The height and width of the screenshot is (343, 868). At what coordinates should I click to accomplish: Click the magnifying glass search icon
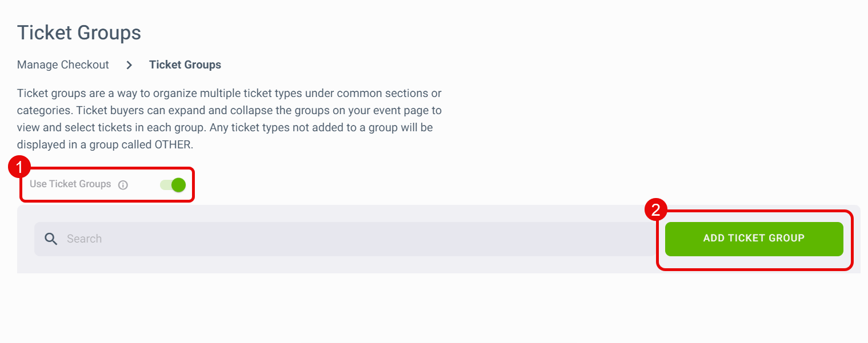[x=51, y=239]
